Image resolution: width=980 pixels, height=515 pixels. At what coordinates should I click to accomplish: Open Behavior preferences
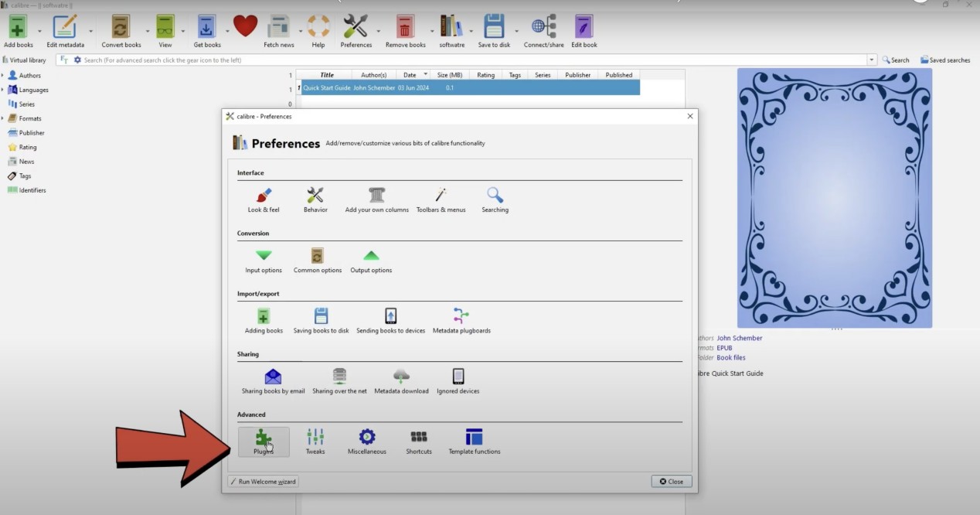coord(315,200)
